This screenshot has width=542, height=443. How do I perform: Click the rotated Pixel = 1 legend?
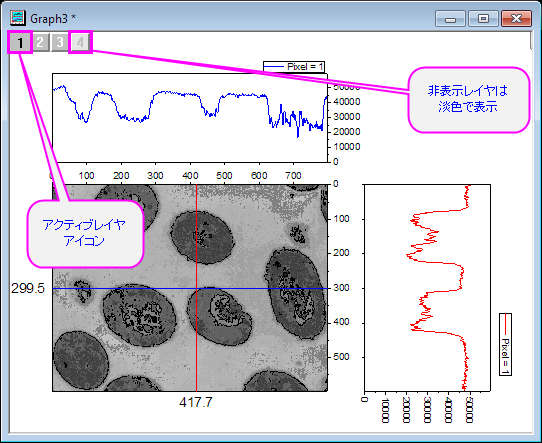[505, 344]
